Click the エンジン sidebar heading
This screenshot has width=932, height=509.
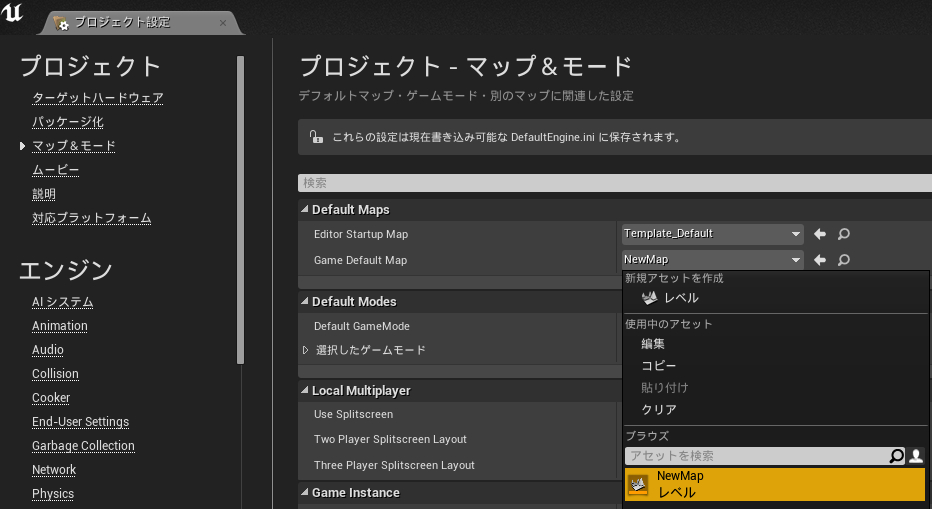click(66, 270)
